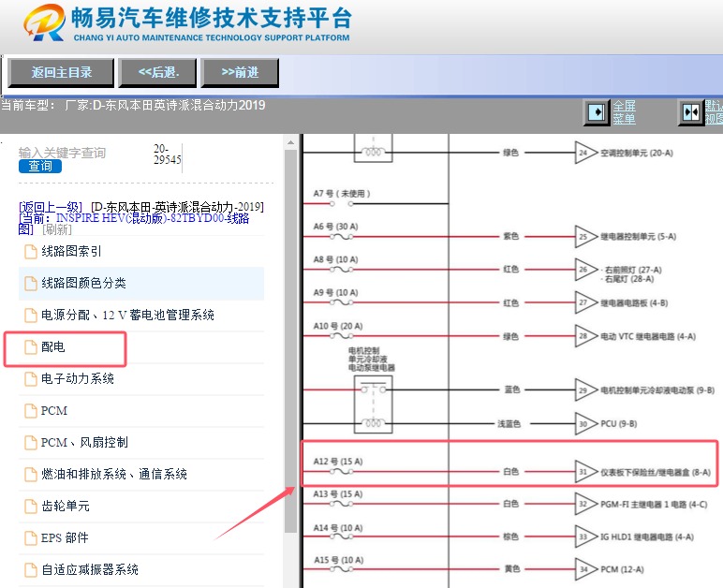The height and width of the screenshot is (588, 723).
Task: Click the 返回主目录 button
Action: (61, 72)
